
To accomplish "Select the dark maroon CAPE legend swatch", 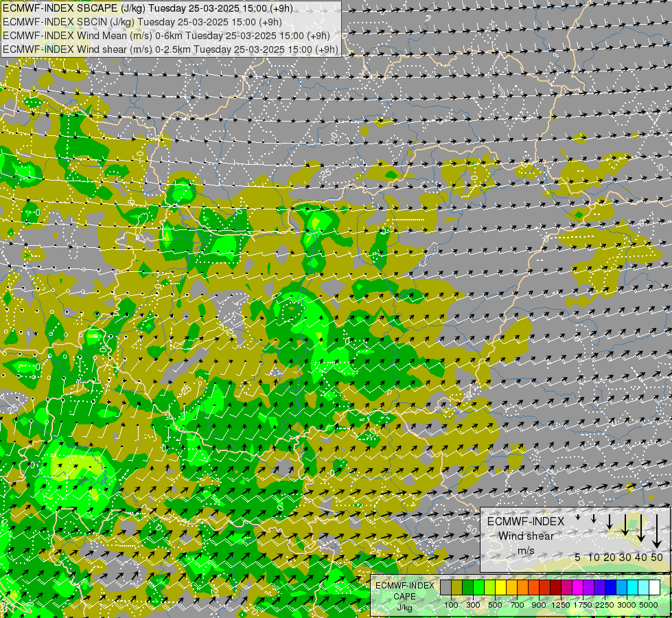I will click(555, 587).
